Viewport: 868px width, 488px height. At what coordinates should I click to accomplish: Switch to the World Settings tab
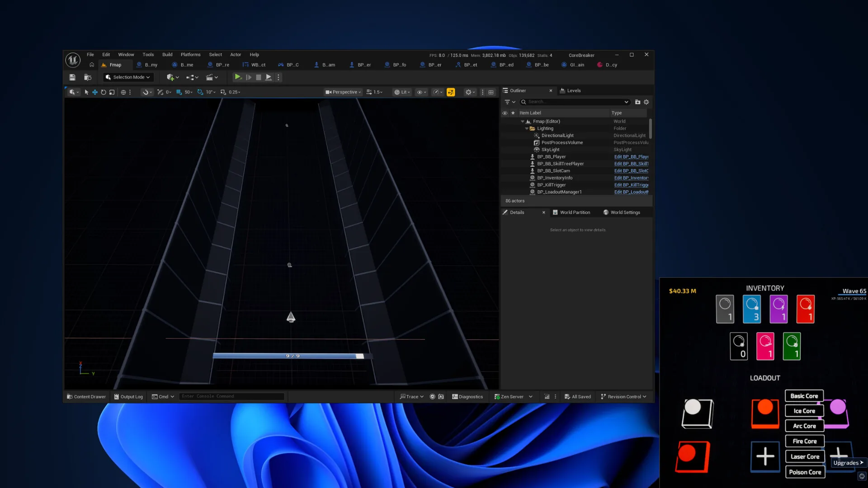tap(622, 212)
